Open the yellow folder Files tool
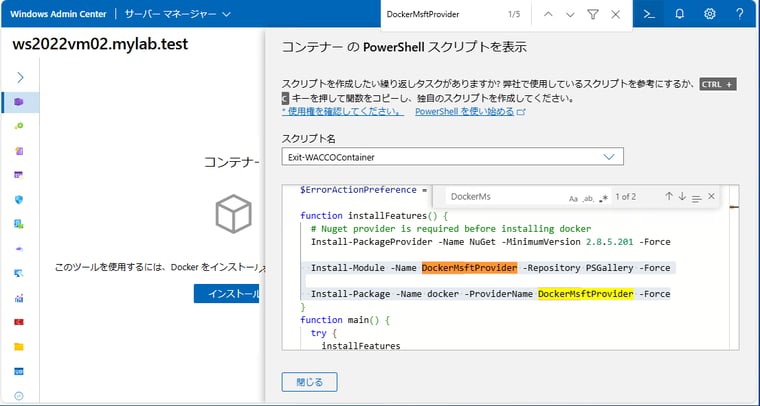 pyautogui.click(x=19, y=347)
